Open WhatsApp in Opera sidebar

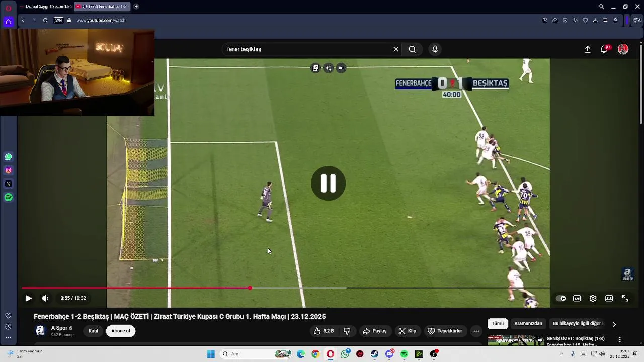pos(9,157)
